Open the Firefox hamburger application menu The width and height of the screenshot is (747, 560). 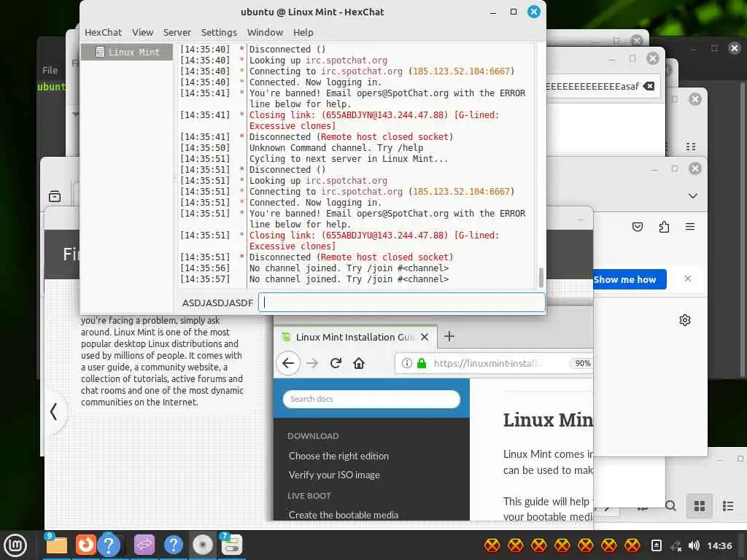690,227
